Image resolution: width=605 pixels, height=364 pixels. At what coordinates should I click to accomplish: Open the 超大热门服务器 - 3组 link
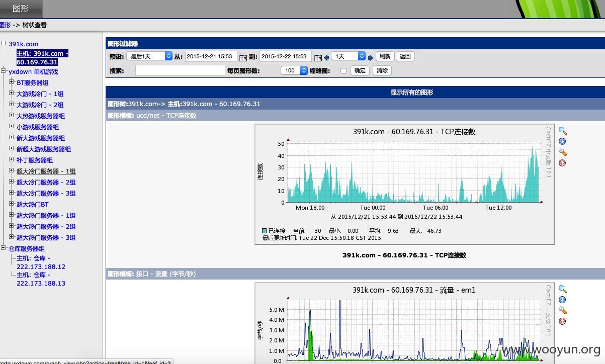tap(46, 237)
